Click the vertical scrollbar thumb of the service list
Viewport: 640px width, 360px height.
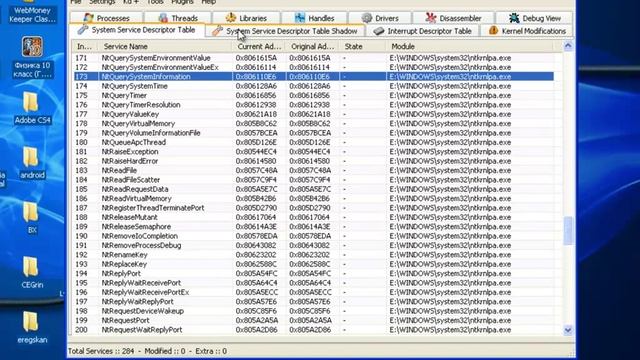tap(568, 231)
